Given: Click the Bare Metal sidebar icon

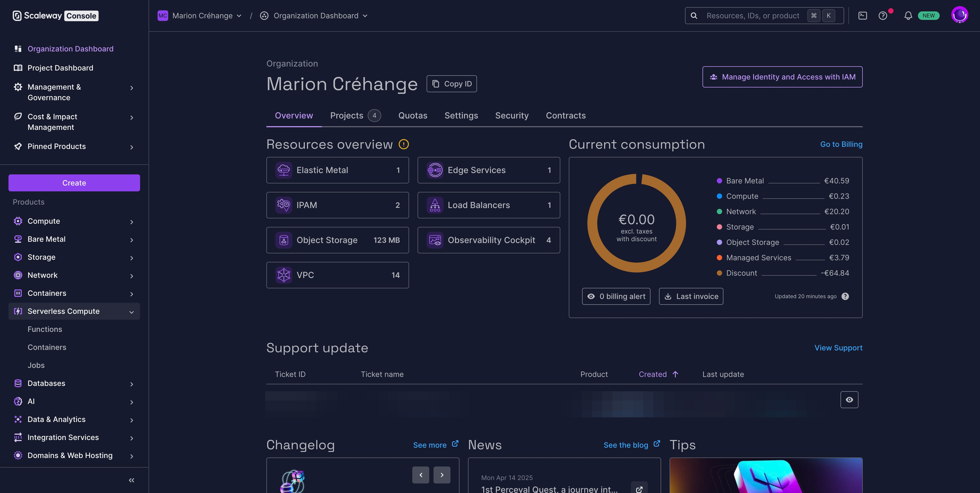Looking at the screenshot, I should 18,239.
